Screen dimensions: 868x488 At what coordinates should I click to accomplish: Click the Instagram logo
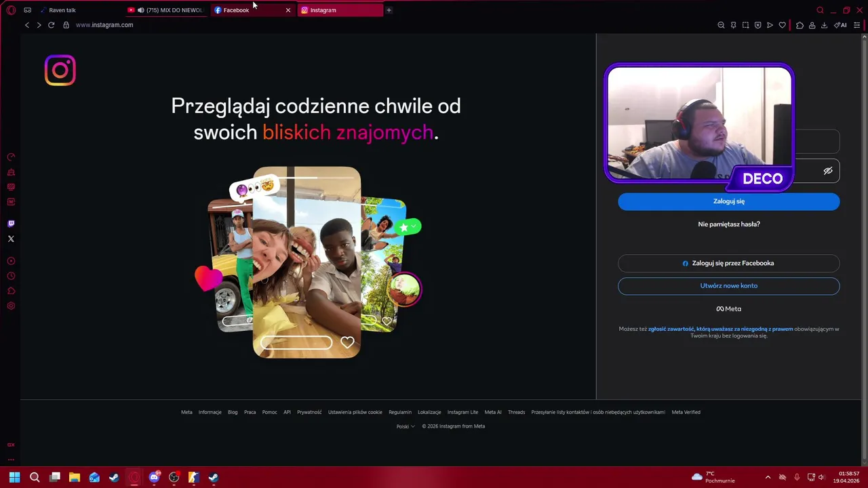pyautogui.click(x=60, y=70)
